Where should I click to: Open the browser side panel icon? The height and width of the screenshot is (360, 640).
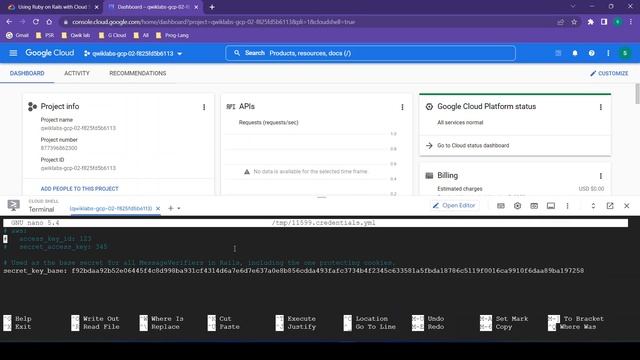pyautogui.click(x=604, y=22)
